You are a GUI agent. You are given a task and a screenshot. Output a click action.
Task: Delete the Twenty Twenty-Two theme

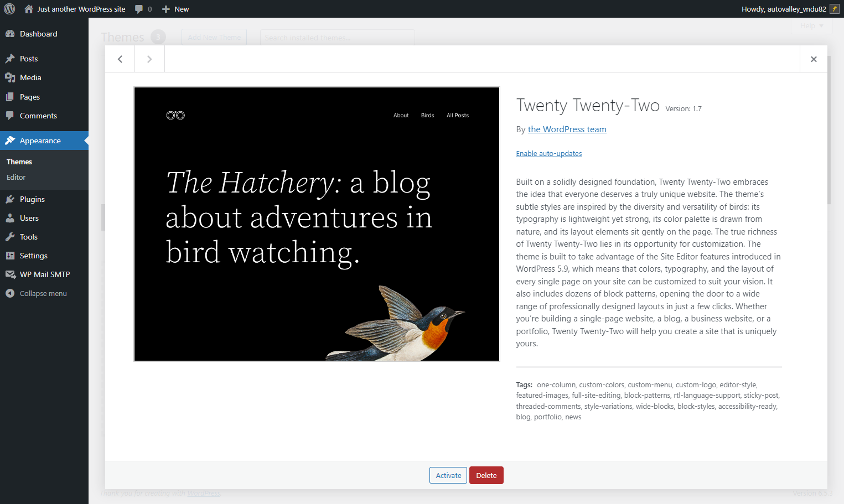[x=486, y=475]
